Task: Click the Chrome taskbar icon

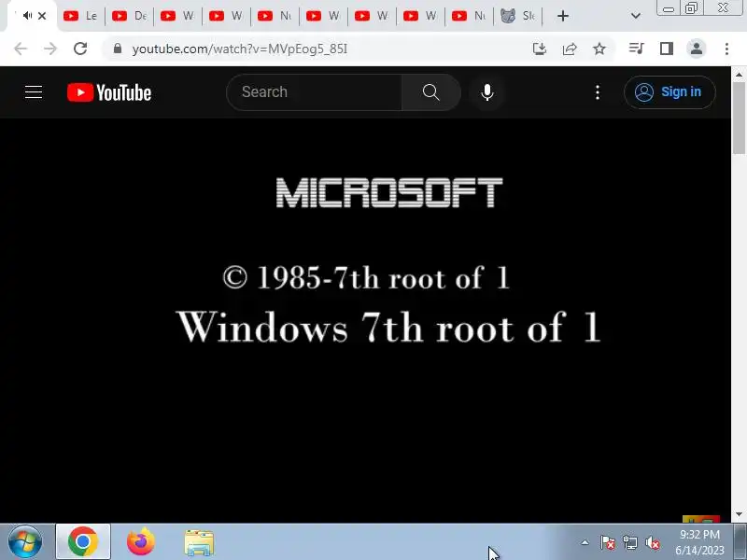Action: pos(83,542)
